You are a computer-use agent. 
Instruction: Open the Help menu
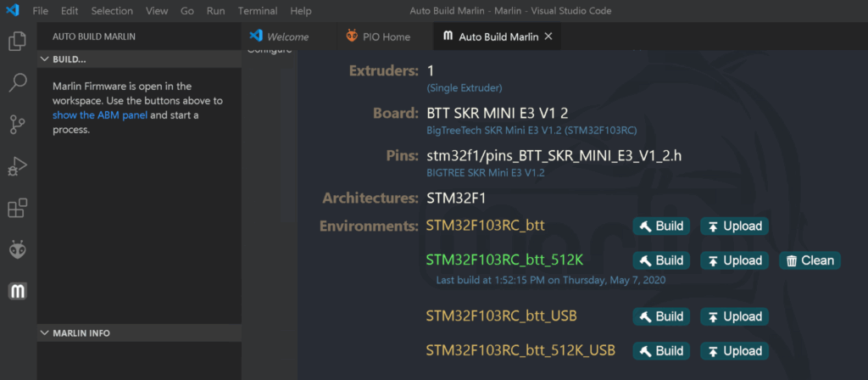(301, 11)
